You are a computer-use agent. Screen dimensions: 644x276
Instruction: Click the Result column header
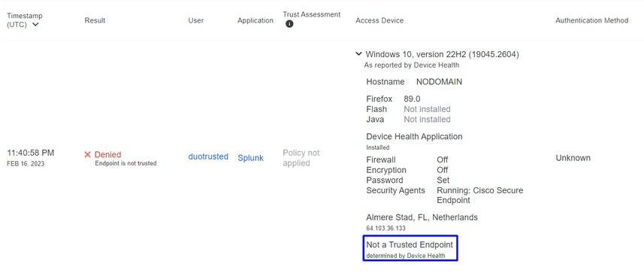95,20
